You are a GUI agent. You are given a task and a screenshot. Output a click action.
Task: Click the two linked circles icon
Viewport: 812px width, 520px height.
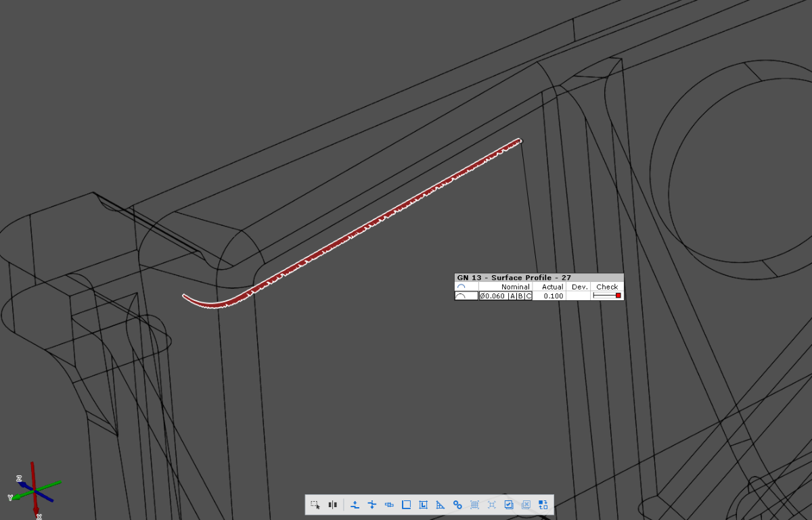point(457,504)
